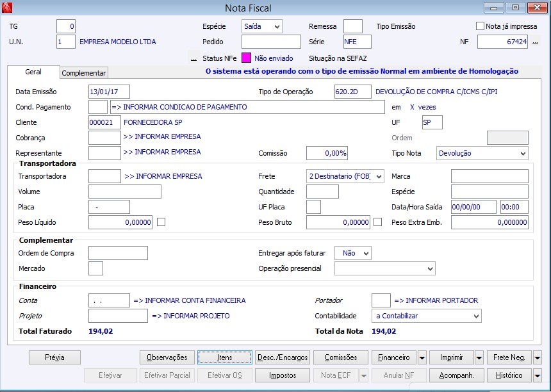This screenshot has height=392, width=551.
Task: Open the Histórico button
Action: coord(509,375)
